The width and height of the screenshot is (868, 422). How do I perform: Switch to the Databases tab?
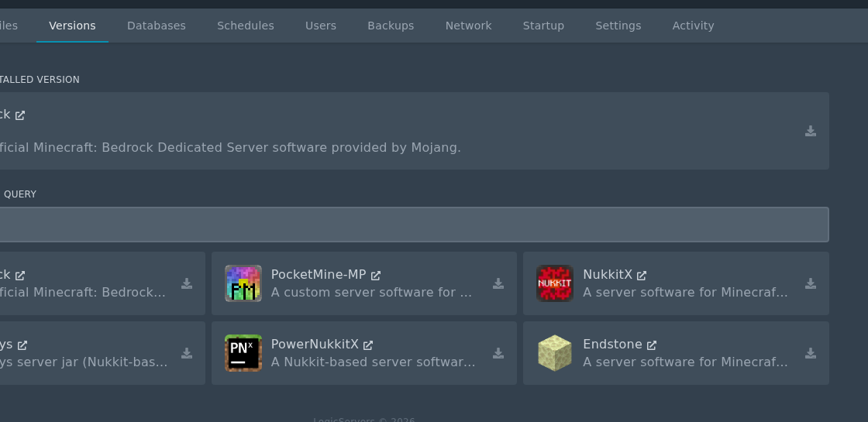(x=156, y=26)
